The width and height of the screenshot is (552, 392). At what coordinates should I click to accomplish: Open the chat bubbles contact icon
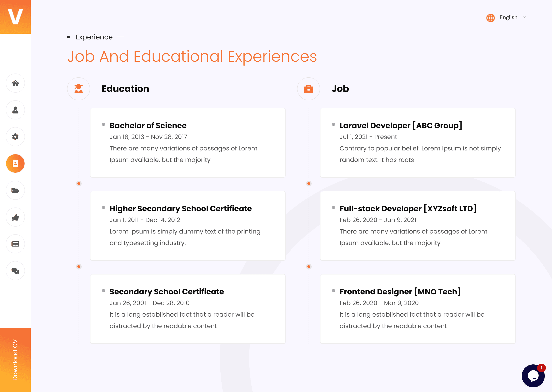[15, 271]
